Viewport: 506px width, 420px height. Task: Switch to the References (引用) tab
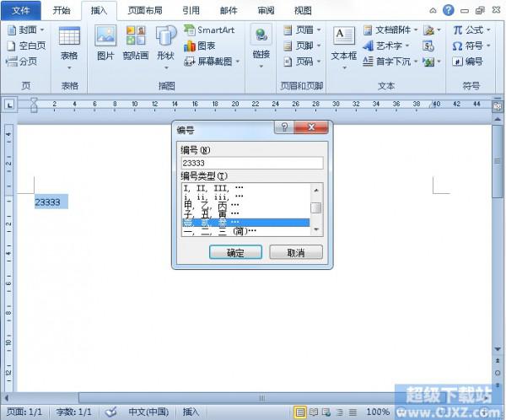(191, 11)
